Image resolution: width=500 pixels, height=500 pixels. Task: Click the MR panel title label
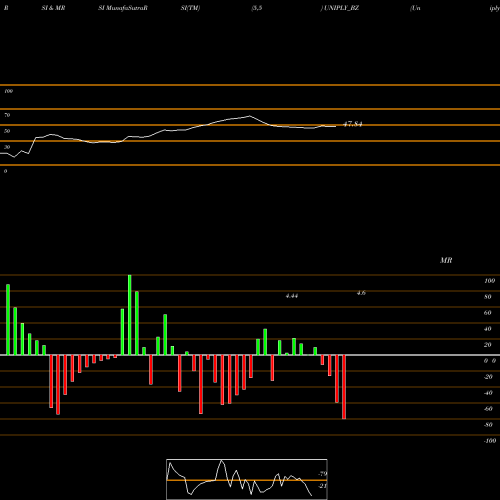(x=446, y=260)
